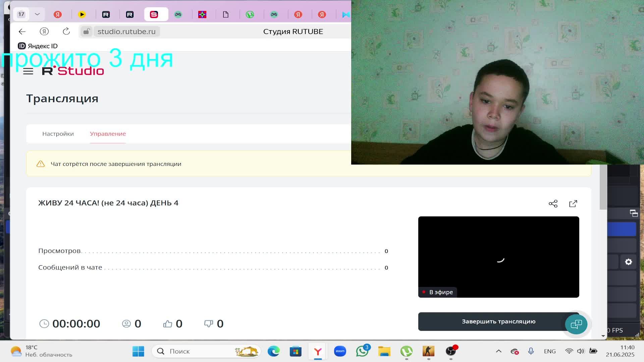Click the studio.rutube.ru address field

[x=126, y=32]
